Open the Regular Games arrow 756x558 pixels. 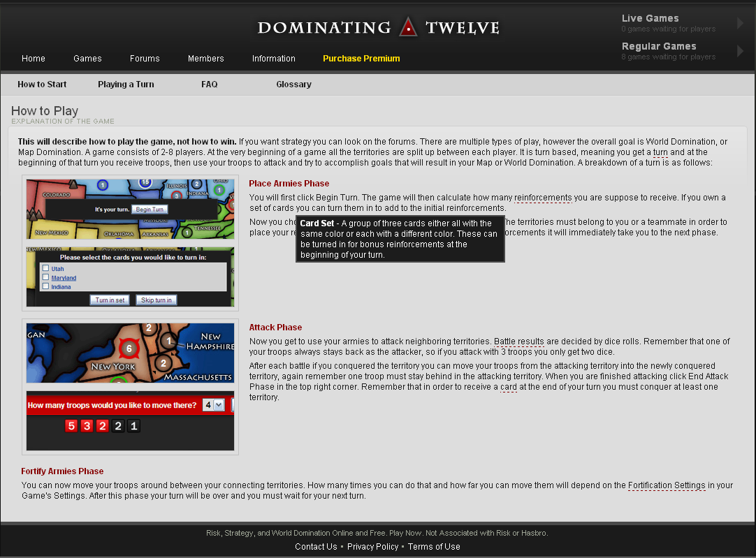click(x=740, y=50)
